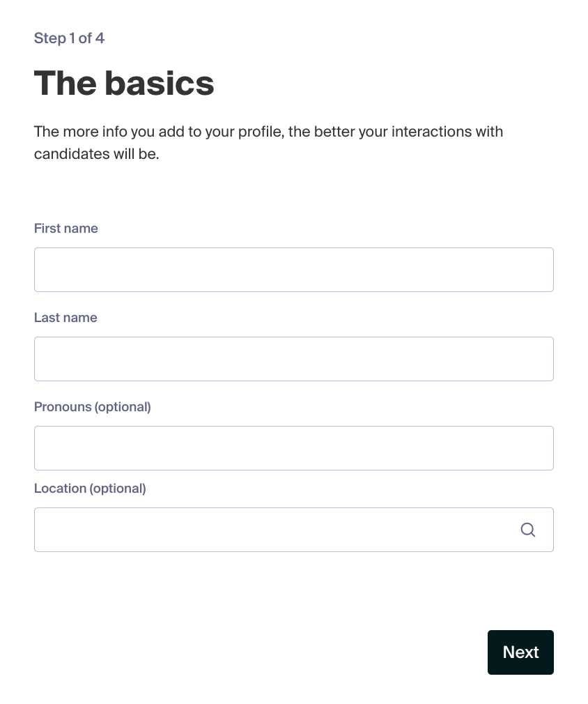588x704 pixels.
Task: Click the magnifying glass search icon
Action: click(x=528, y=530)
